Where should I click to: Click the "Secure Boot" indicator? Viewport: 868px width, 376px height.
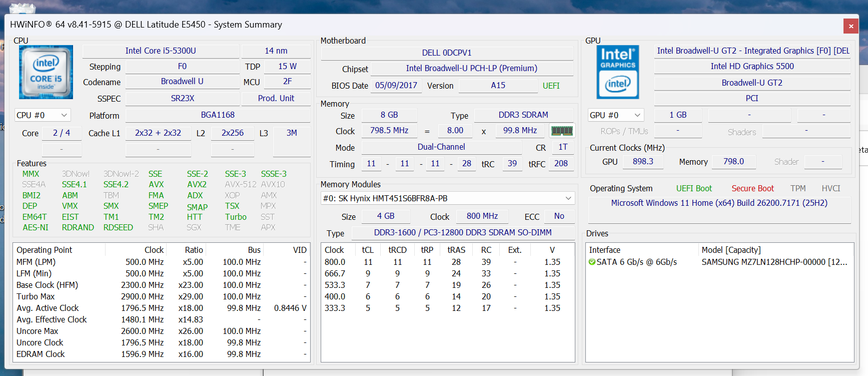click(x=752, y=188)
